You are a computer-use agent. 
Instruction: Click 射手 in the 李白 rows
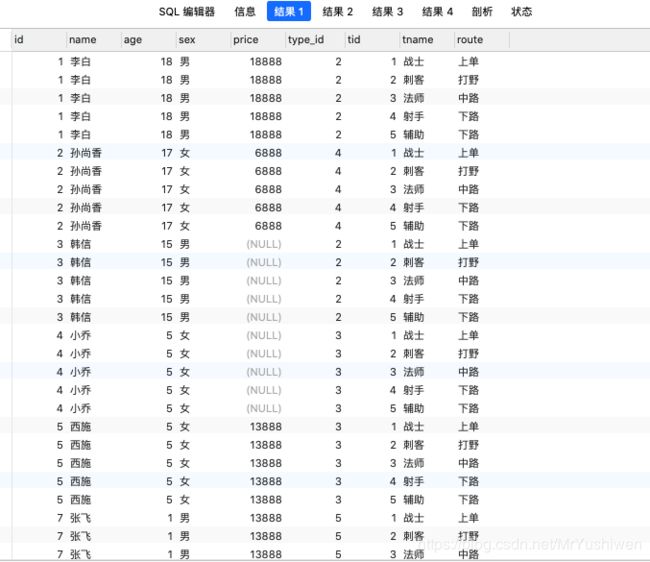[x=414, y=116]
